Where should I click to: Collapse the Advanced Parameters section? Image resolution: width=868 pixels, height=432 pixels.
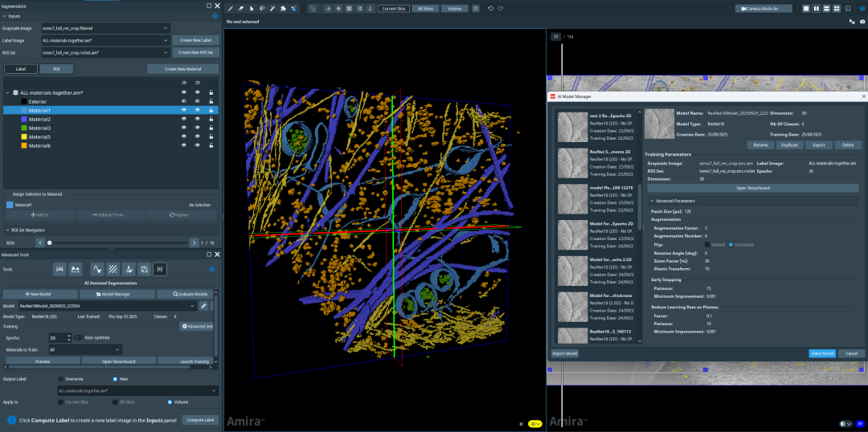point(652,201)
